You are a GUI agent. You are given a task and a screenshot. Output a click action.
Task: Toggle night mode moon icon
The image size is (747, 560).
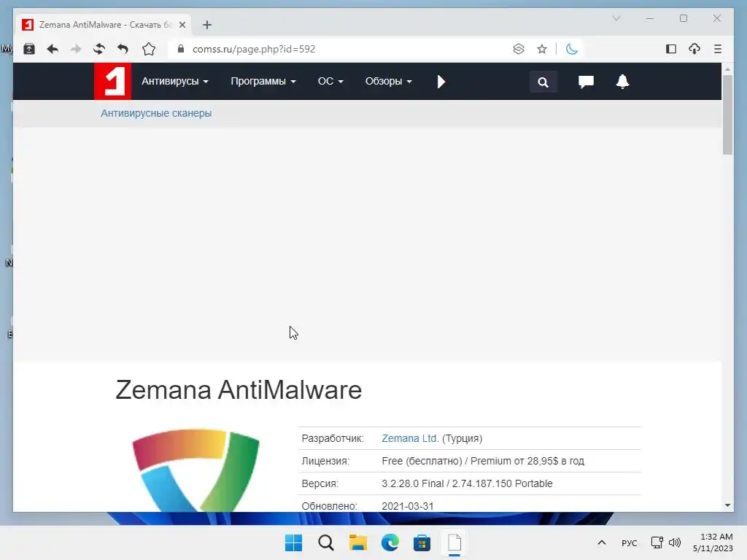pos(572,49)
